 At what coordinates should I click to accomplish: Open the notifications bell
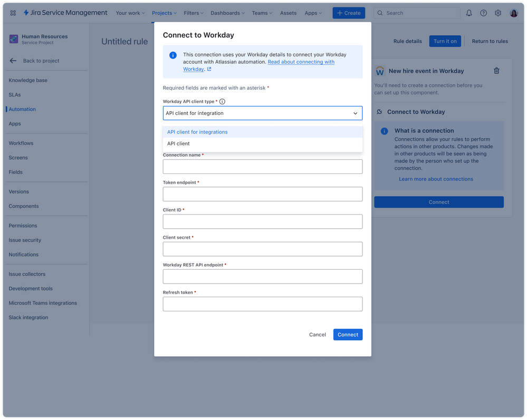pyautogui.click(x=469, y=13)
